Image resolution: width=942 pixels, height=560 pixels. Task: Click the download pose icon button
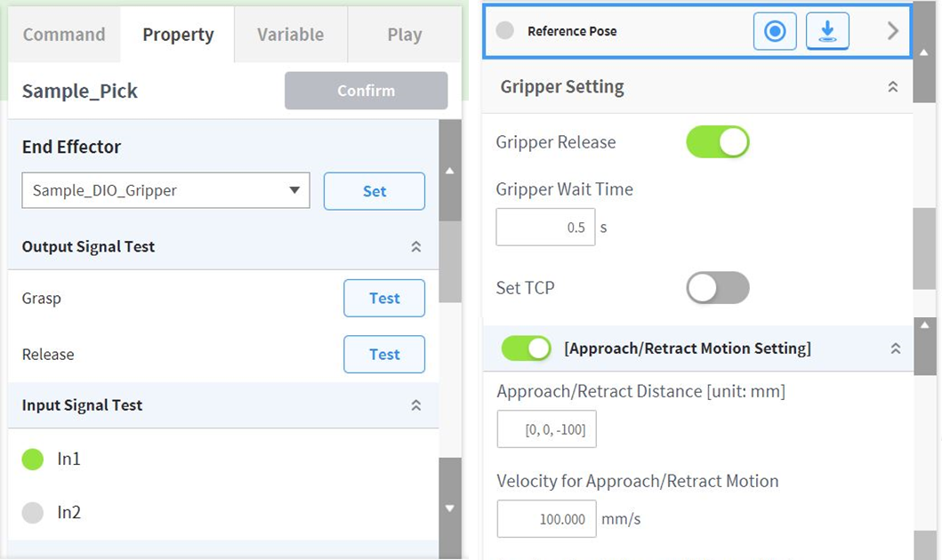[827, 31]
